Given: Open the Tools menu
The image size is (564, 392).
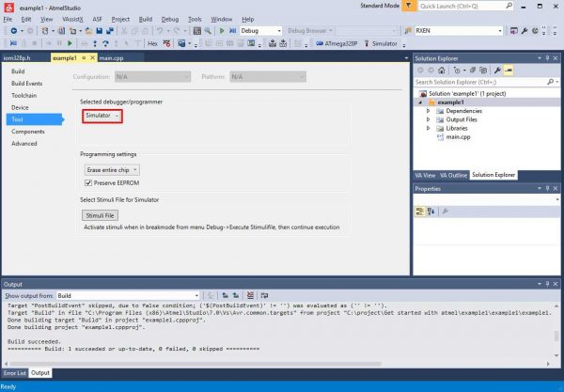Looking at the screenshot, I should click(195, 19).
